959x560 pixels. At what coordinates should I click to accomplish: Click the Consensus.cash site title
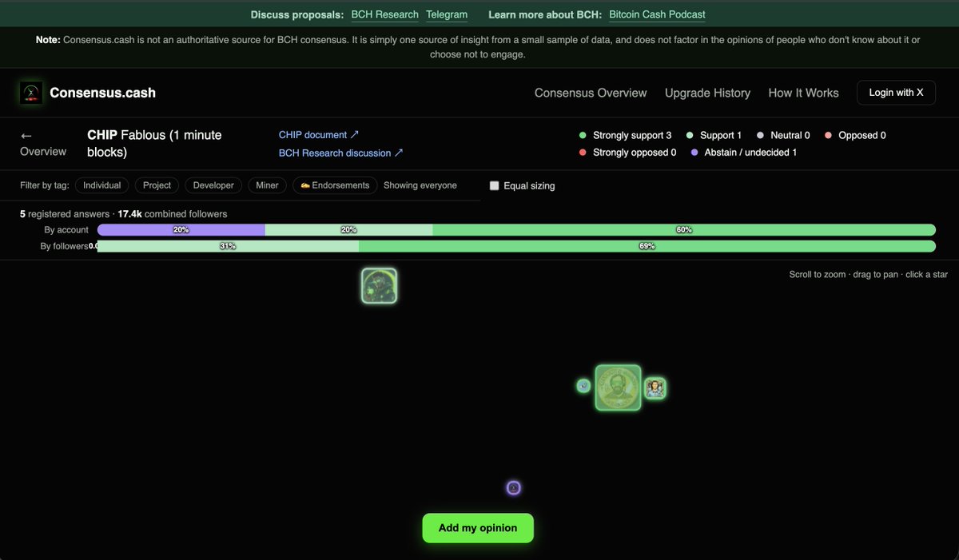102,93
